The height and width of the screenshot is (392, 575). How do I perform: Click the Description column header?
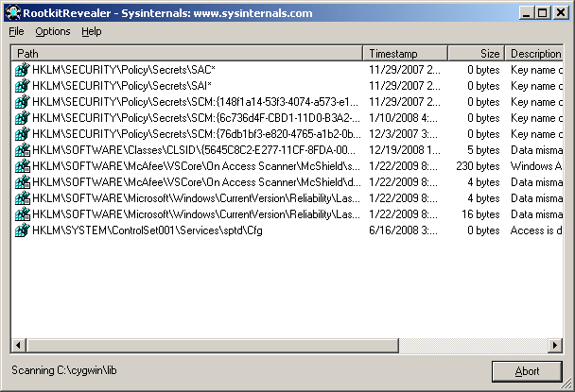(534, 54)
